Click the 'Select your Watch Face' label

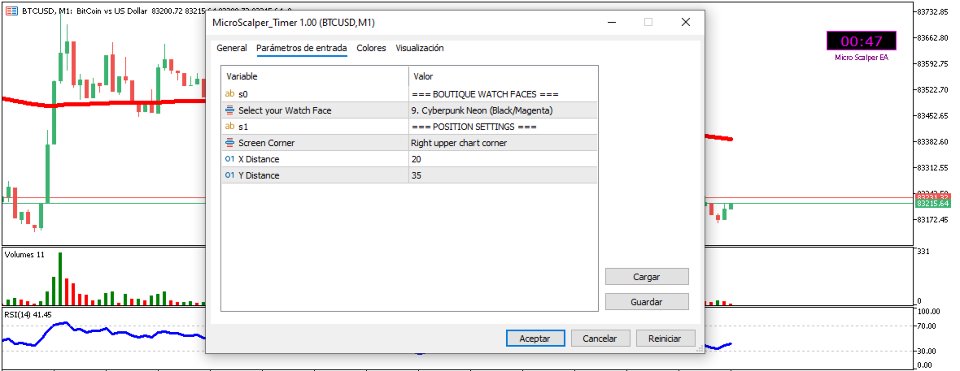pos(285,110)
